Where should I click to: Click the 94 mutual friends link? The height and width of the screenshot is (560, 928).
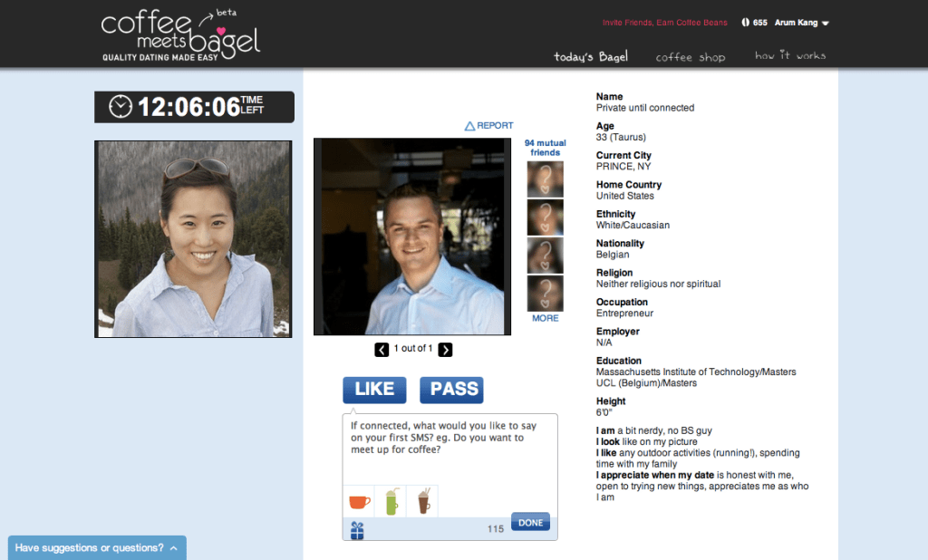[545, 148]
